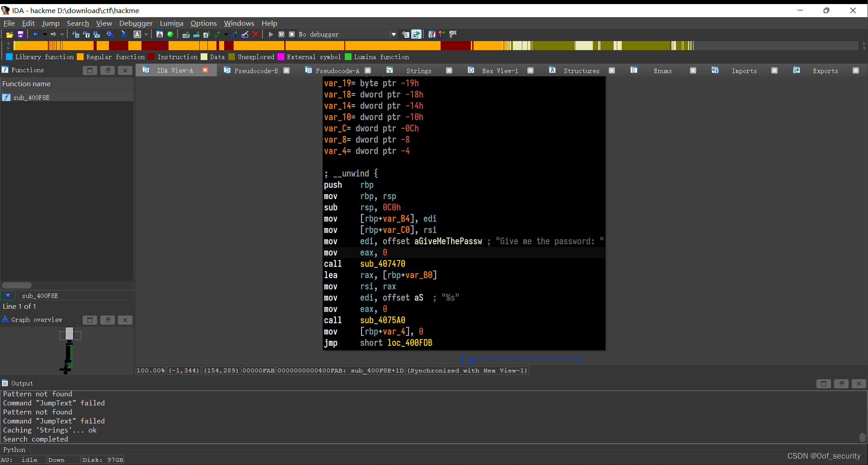The height and width of the screenshot is (465, 868).
Task: Select function sub_400F8E in Functions panel
Action: click(x=31, y=98)
